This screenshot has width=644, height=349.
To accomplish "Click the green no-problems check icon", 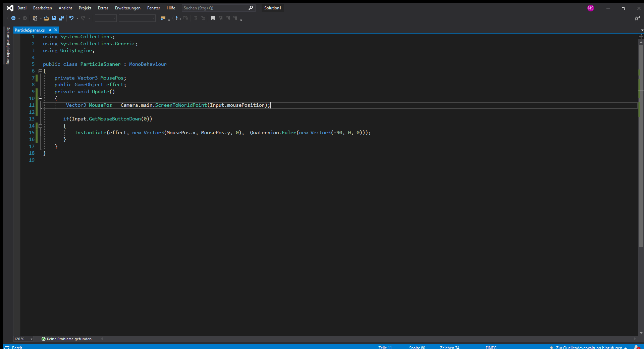I will [43, 339].
